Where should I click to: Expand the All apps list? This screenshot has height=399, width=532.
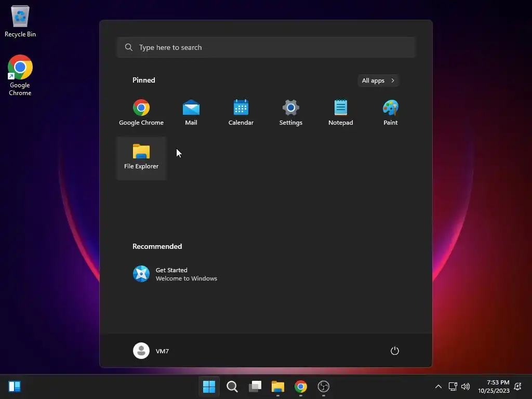click(378, 81)
